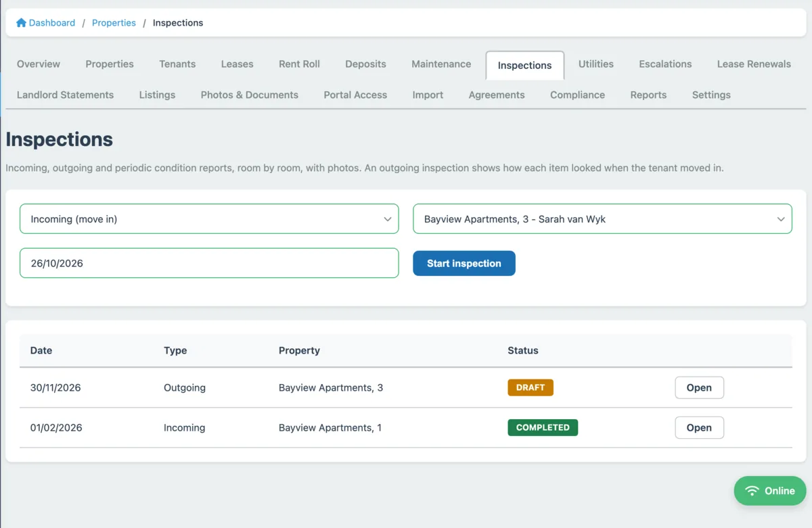
Task: Click the Inspections page heading
Action: click(x=60, y=139)
